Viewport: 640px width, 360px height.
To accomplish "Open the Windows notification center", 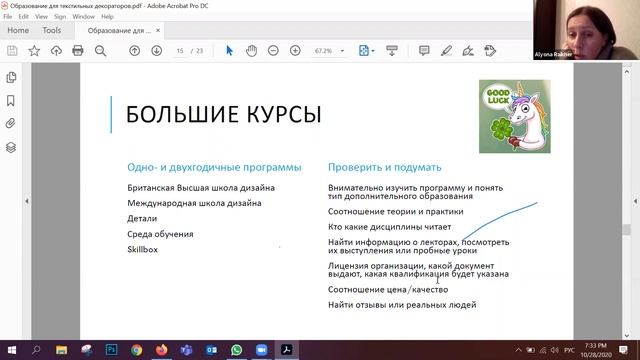I will (623, 350).
